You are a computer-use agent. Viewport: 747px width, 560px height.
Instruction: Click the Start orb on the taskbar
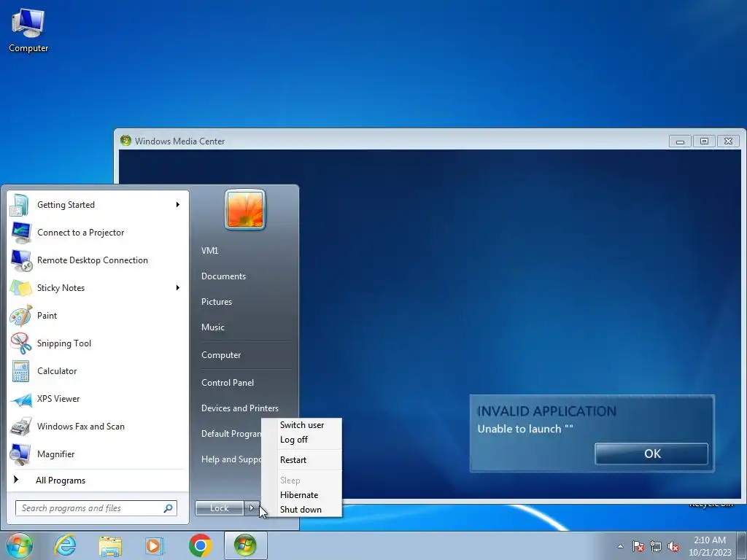[19, 545]
